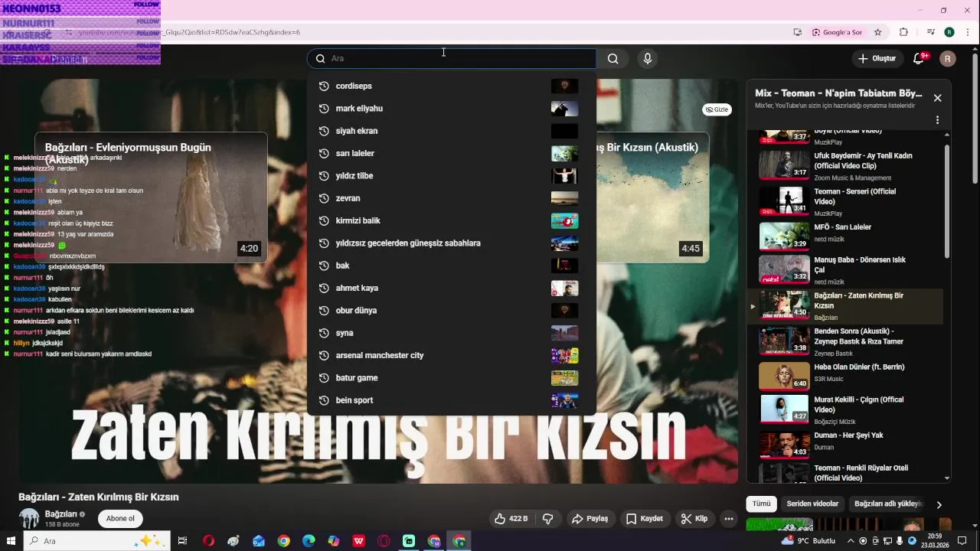Image resolution: width=980 pixels, height=551 pixels.
Task: Open more video actions three-dot button
Action: (x=729, y=519)
